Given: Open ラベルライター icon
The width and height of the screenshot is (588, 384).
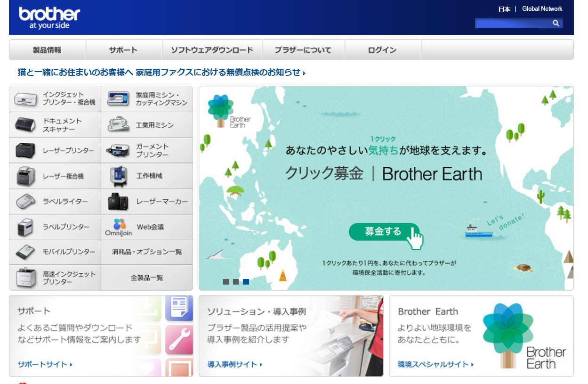Looking at the screenshot, I should [25, 201].
